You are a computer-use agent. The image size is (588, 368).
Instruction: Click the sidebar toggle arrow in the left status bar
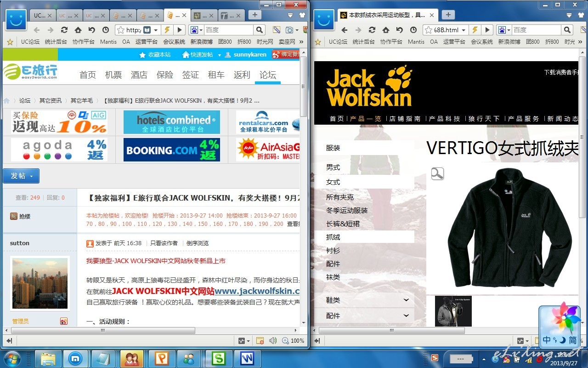click(x=9, y=340)
